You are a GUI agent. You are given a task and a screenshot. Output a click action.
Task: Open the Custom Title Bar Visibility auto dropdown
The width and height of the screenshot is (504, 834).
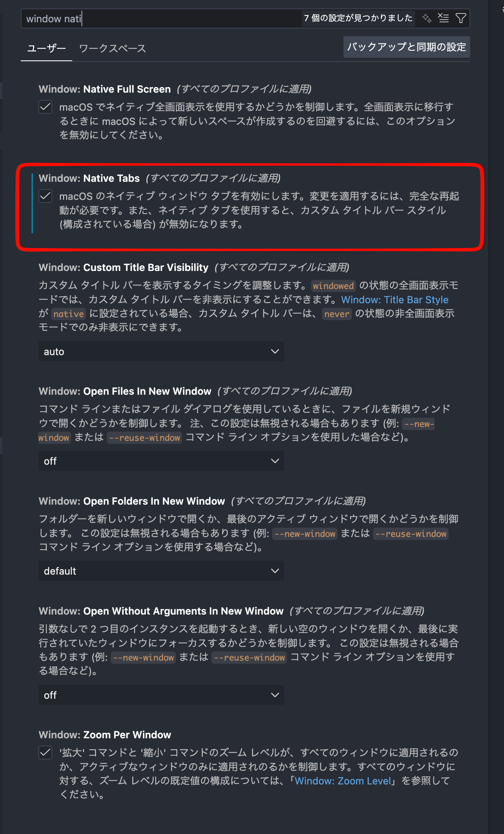pos(161,351)
